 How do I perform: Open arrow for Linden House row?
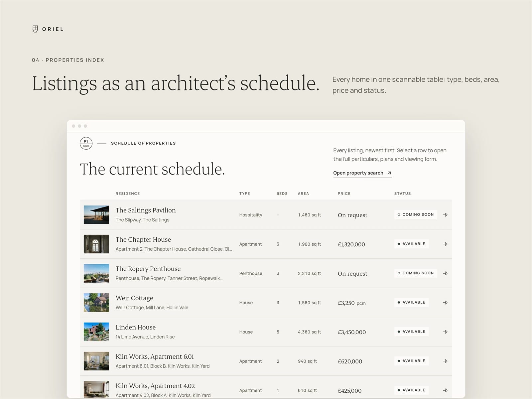[x=445, y=332]
